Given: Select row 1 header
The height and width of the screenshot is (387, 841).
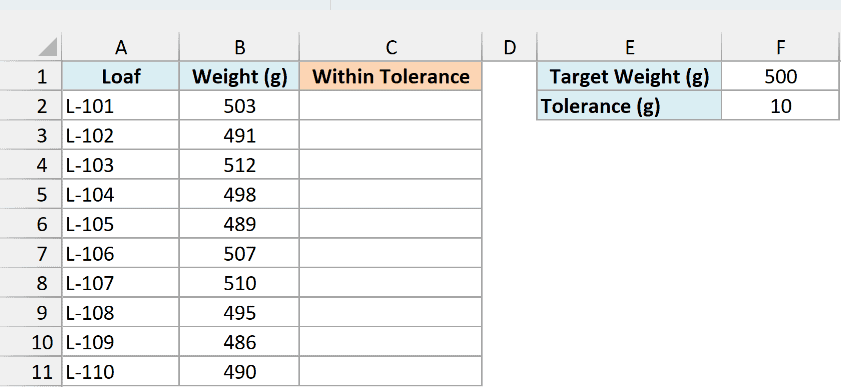Looking at the screenshot, I should click(x=31, y=76).
